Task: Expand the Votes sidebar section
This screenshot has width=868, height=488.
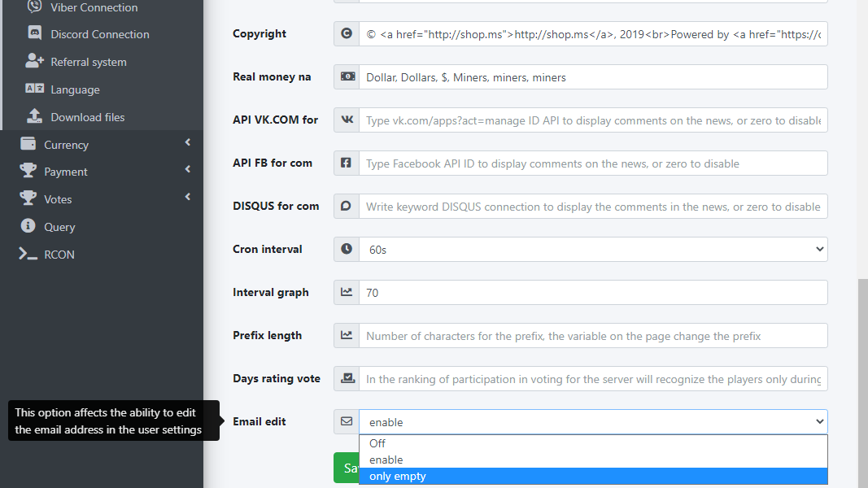Action: pyautogui.click(x=58, y=199)
